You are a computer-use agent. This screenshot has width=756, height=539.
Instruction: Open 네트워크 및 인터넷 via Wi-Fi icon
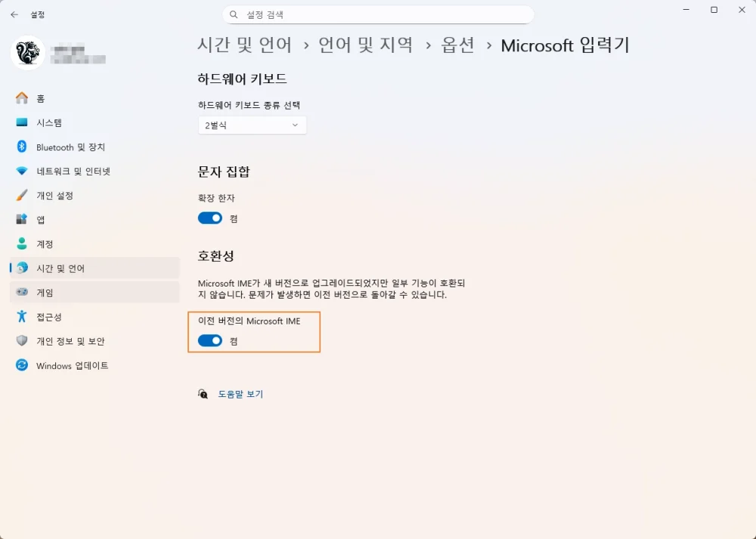pos(20,171)
